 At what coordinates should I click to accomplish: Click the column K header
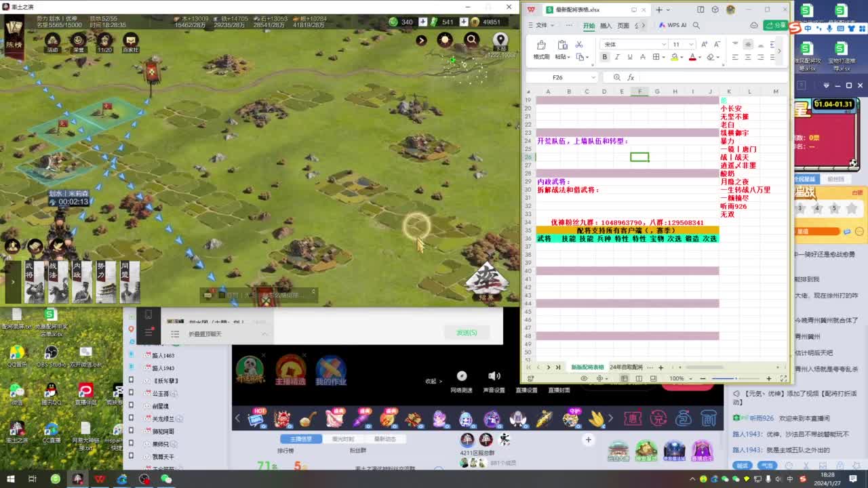point(729,91)
